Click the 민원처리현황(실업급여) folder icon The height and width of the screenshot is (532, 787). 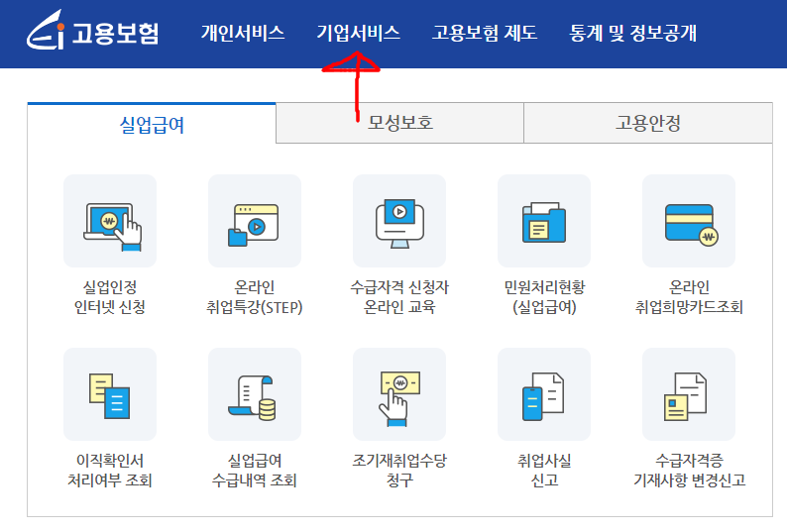[x=544, y=221]
